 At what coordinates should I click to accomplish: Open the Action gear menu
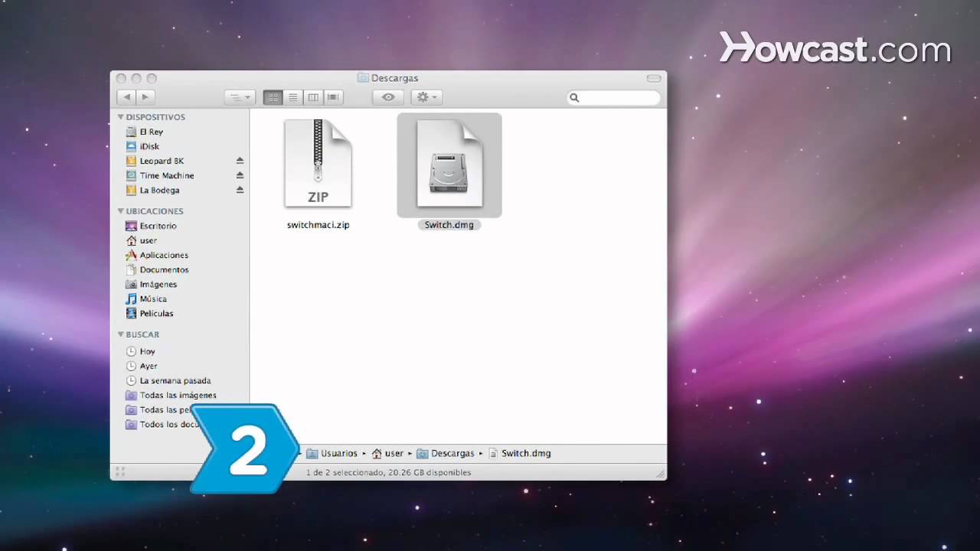pyautogui.click(x=425, y=97)
